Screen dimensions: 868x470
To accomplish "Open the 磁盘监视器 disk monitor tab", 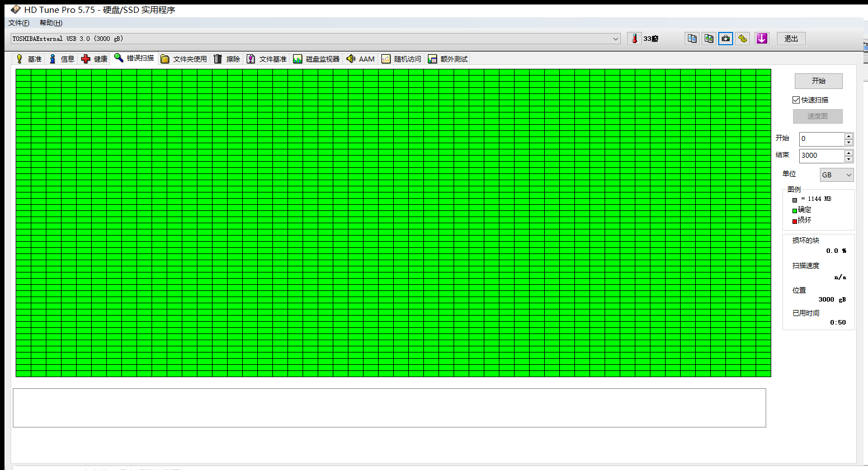I will tap(317, 59).
